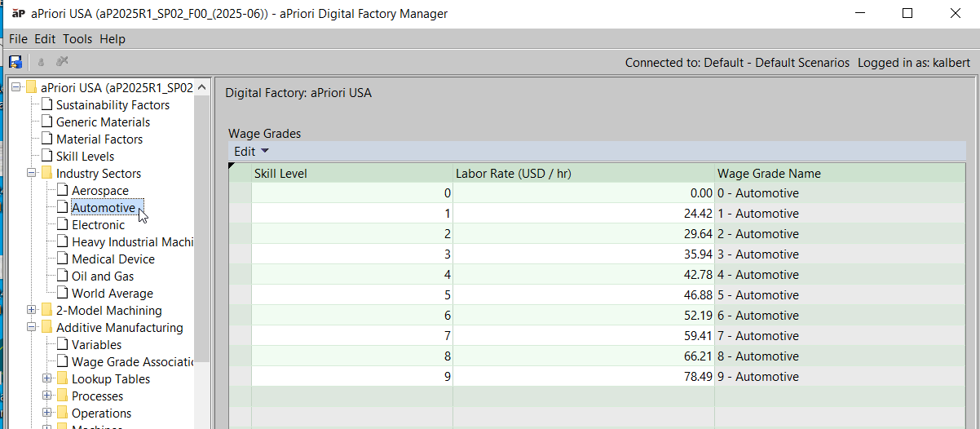Click the Electronic document icon
980x429 pixels.
63,224
